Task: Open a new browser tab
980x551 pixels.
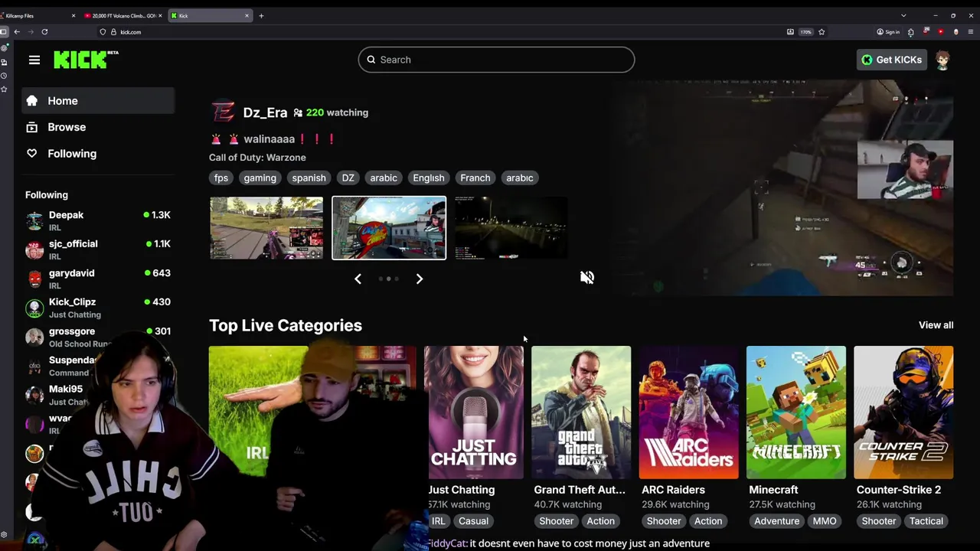Action: click(261, 15)
